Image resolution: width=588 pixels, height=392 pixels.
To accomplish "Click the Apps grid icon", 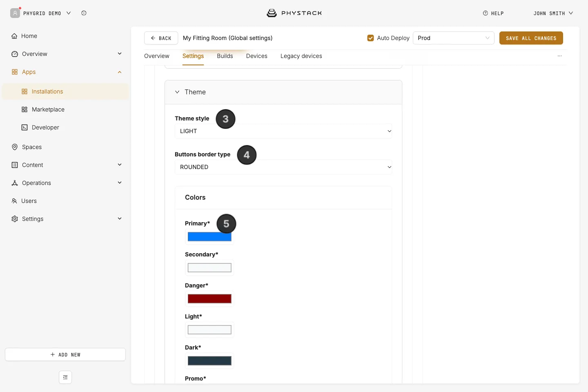I will pos(15,72).
